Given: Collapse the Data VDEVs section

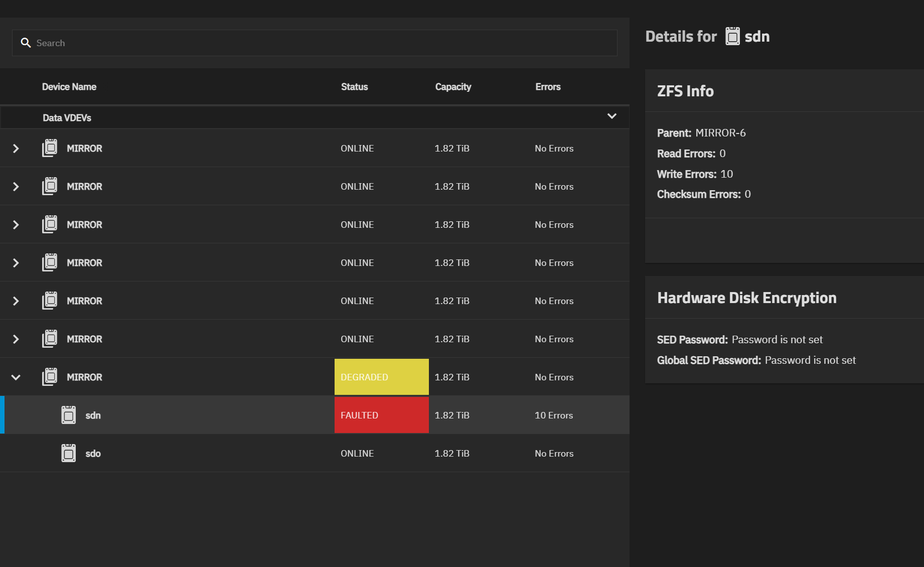Looking at the screenshot, I should [611, 116].
